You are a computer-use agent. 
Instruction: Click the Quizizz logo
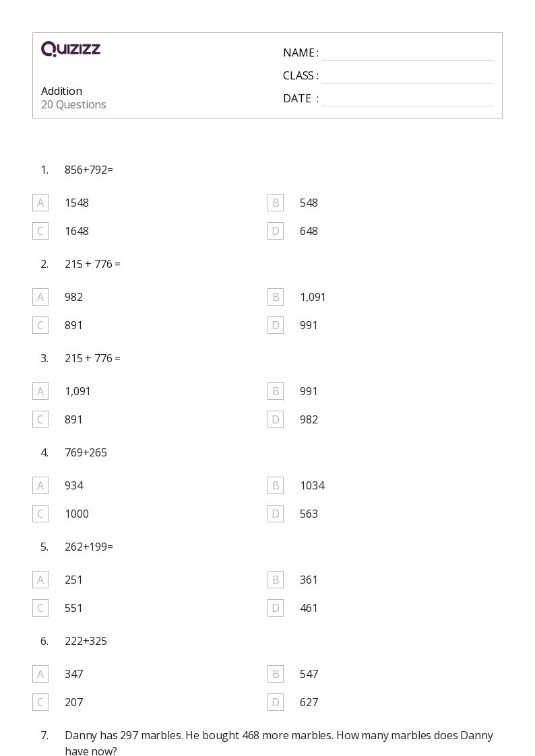pyautogui.click(x=71, y=48)
